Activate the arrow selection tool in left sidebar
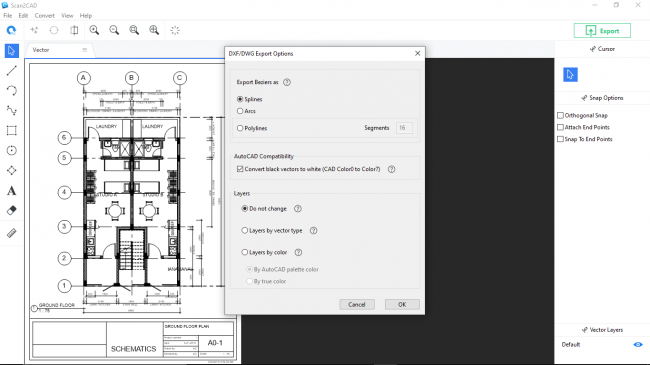Image resolution: width=650 pixels, height=365 pixels. coord(12,51)
